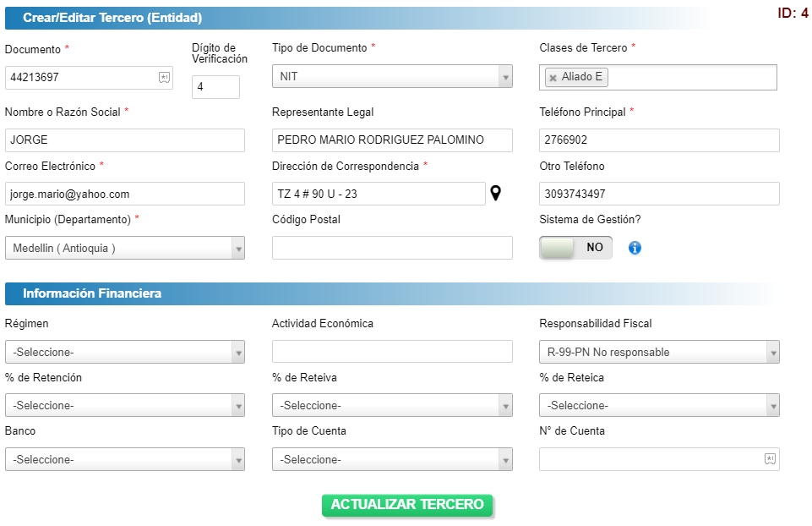Click the autofill icon in the Documento field
Viewport: 812px width, 526px height.
164,77
